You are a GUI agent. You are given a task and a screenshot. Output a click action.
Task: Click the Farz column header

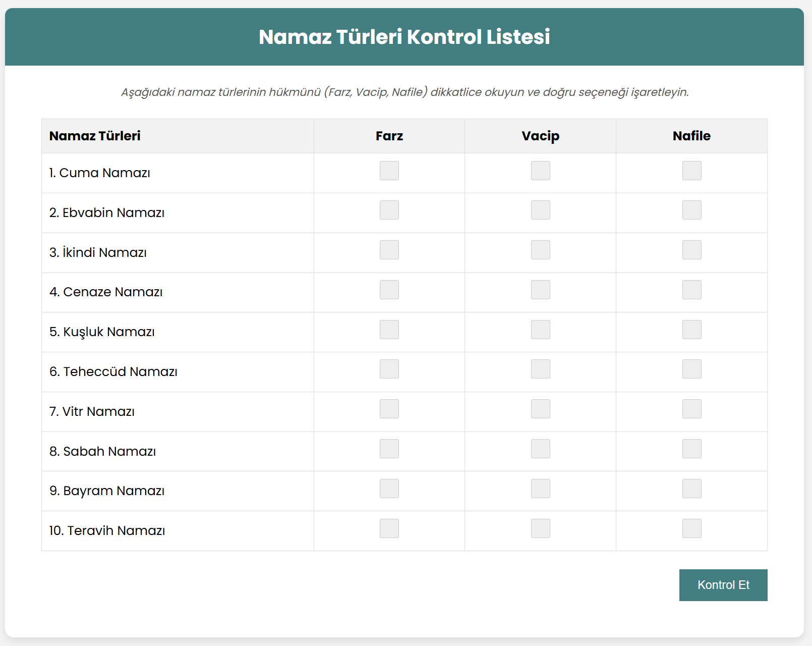[389, 136]
